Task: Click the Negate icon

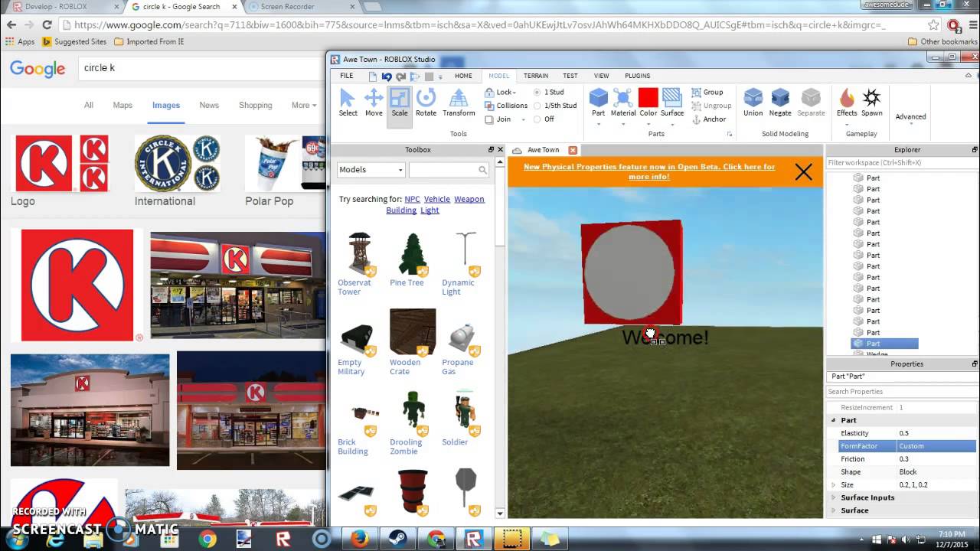Action: point(779,99)
